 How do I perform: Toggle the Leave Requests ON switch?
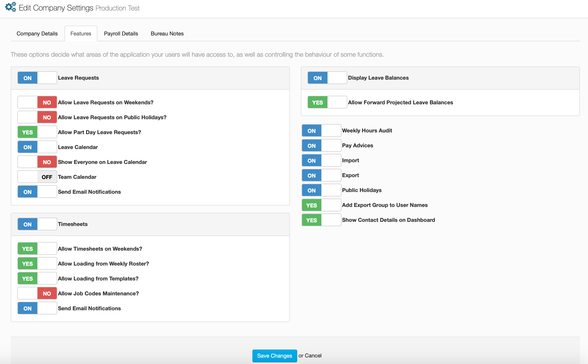[37, 78]
